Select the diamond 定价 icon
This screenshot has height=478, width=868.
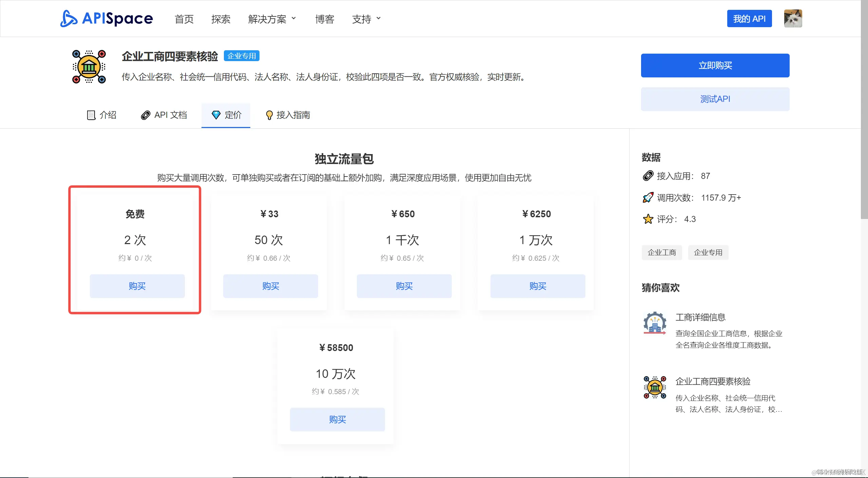(216, 115)
